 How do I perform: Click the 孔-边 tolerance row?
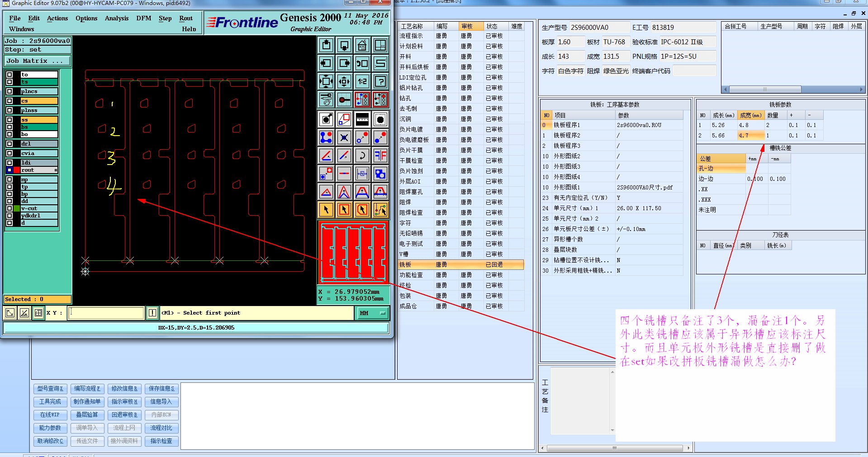721,169
